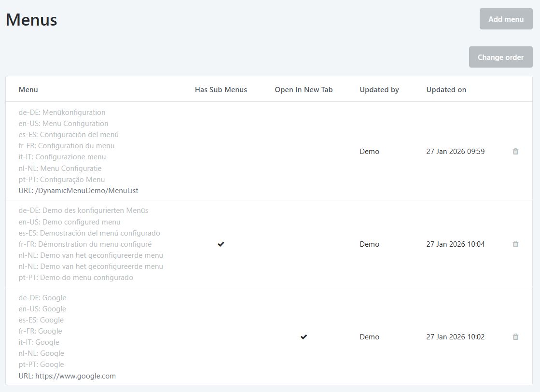540x392 pixels.
Task: Click fr-FR: Démonstration du menu configuré
Action: [x=85, y=244]
